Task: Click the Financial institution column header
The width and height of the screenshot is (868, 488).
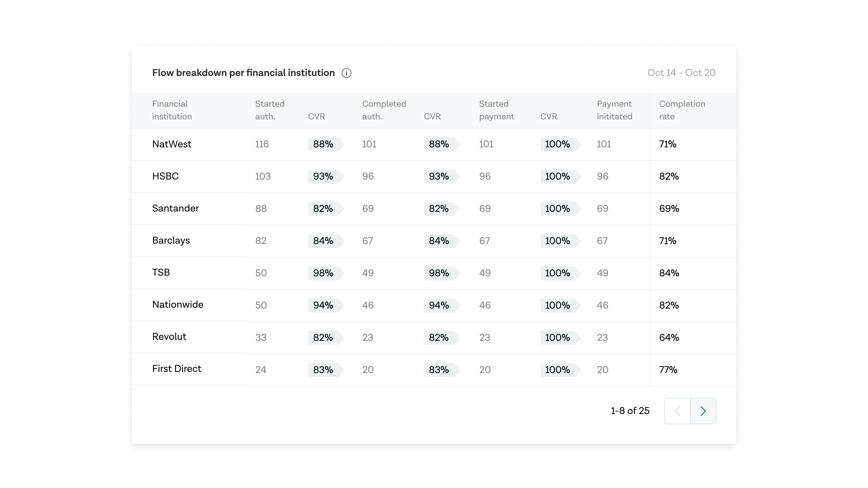Action: [172, 110]
